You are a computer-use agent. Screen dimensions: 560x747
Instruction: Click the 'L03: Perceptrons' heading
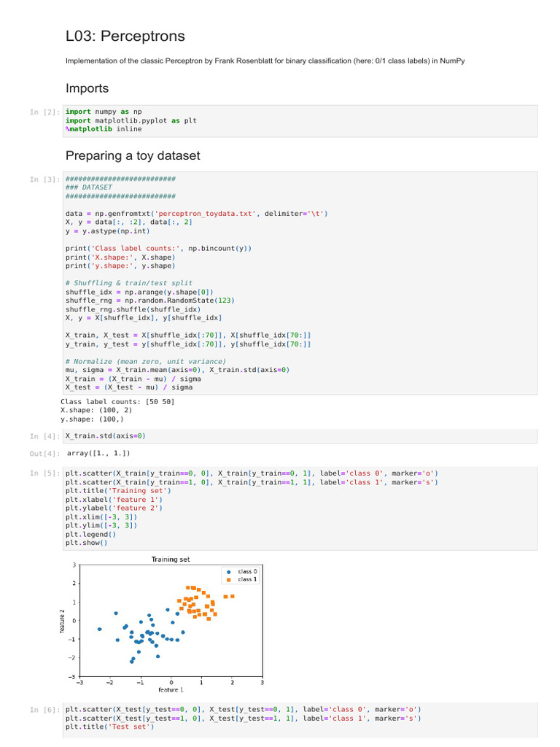[125, 36]
